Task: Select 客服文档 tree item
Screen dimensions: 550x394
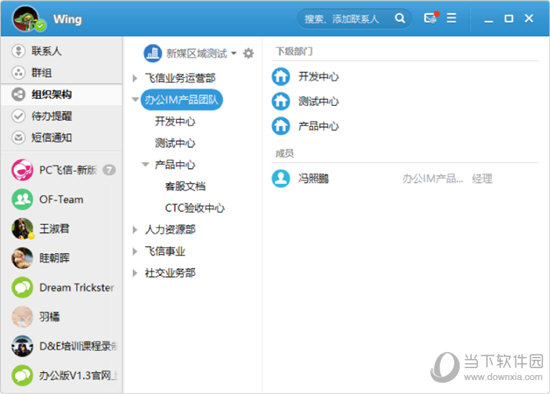Action: (x=185, y=186)
